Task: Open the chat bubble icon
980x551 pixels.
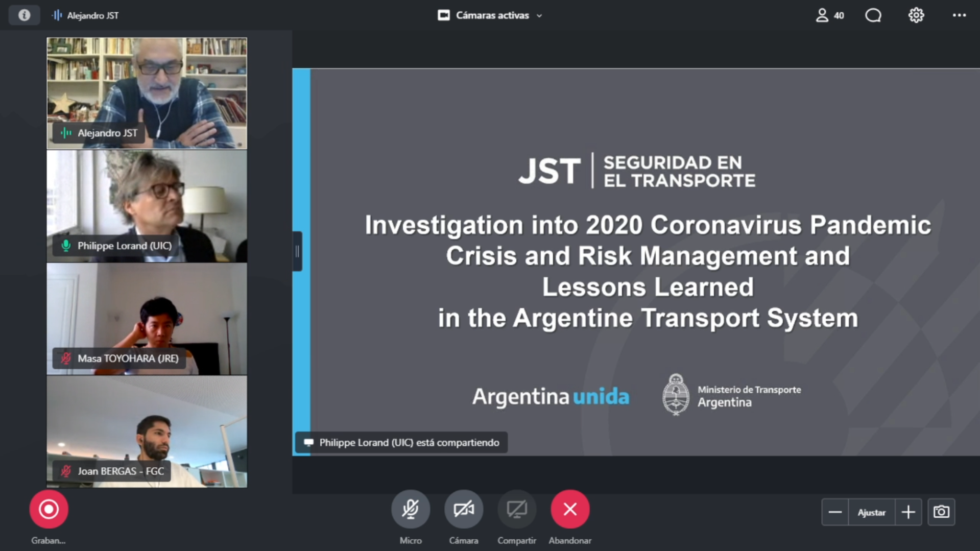Action: (873, 15)
